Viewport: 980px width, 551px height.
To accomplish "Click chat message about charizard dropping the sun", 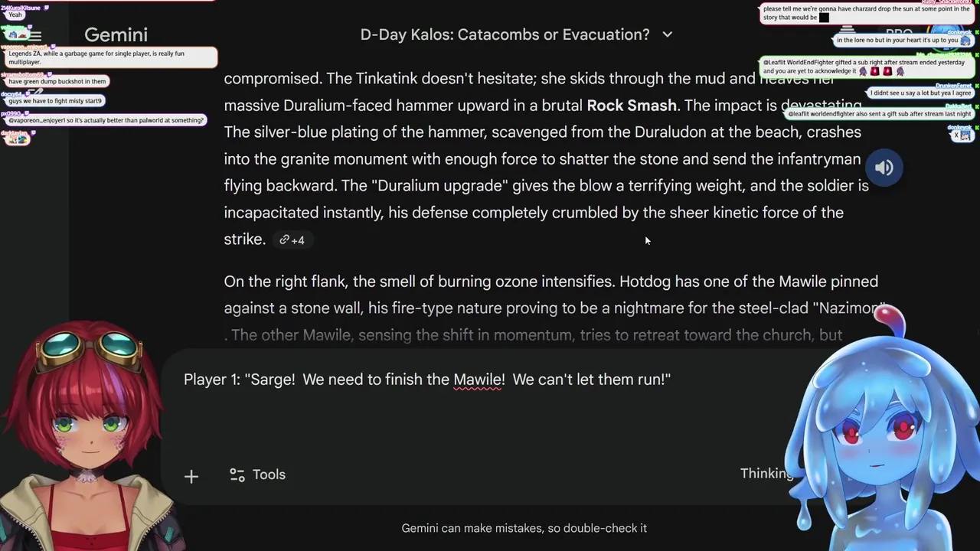I will 865,13.
